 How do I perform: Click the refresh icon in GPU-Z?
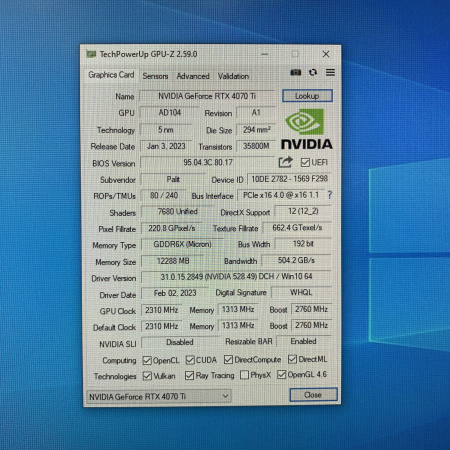(x=313, y=72)
